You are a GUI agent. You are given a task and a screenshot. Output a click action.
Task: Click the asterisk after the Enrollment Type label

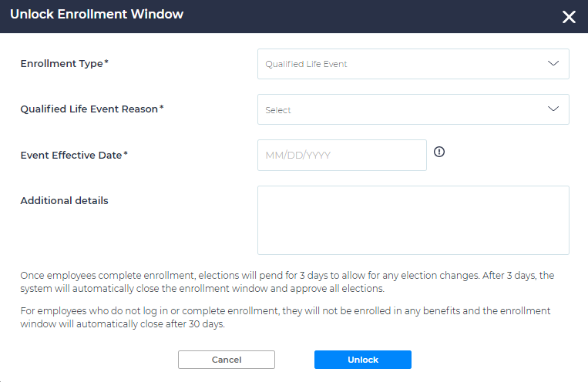pos(106,63)
